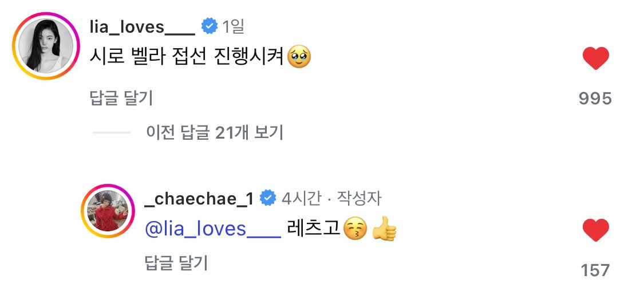Expand 이전 답글 21개 보기 previous replies
This screenshot has width=644, height=287.
click(214, 133)
